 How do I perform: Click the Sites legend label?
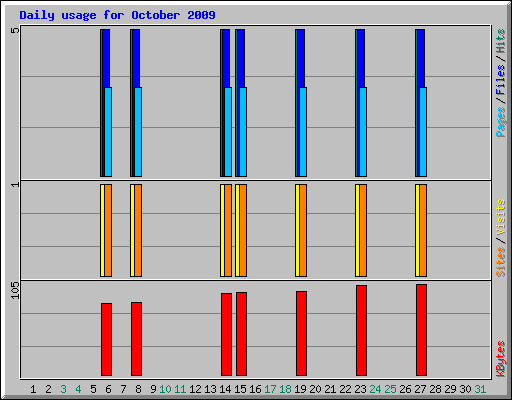click(501, 262)
